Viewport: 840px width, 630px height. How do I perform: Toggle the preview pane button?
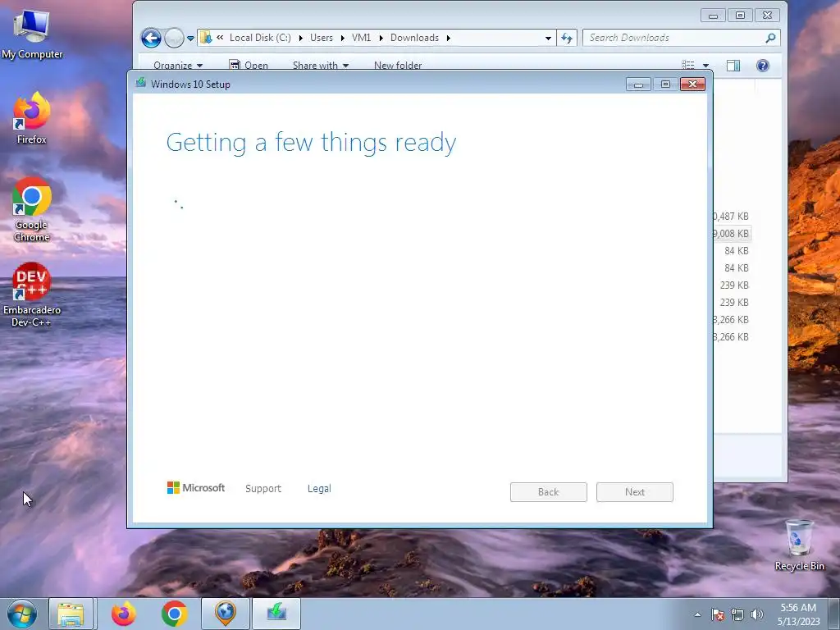[x=733, y=66]
